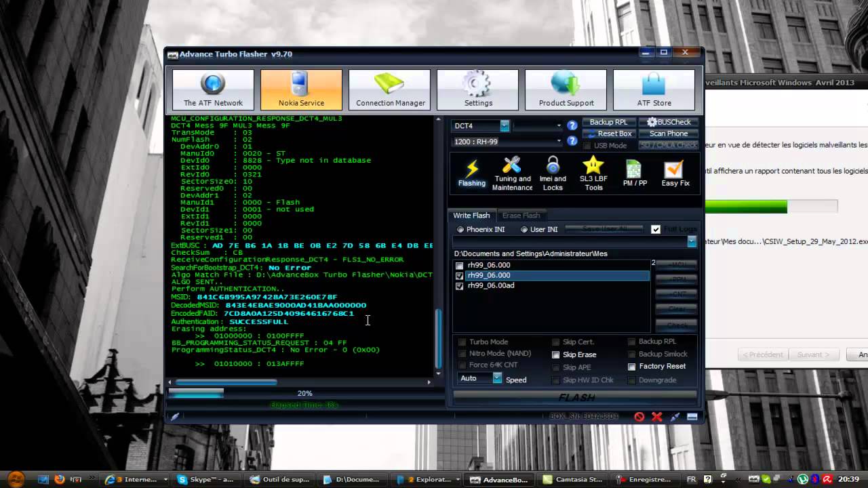The width and height of the screenshot is (868, 488).
Task: Click the log vertical scrollbar
Action: coord(438,338)
